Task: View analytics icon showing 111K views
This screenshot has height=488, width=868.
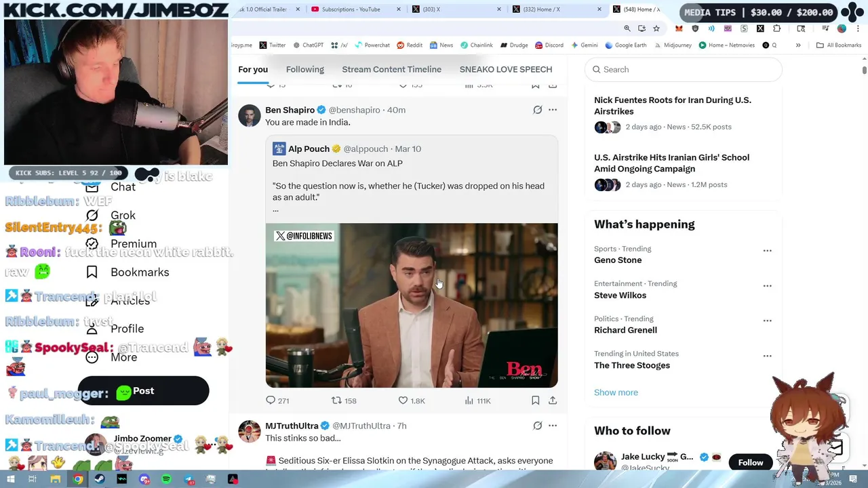Action: pos(469,401)
